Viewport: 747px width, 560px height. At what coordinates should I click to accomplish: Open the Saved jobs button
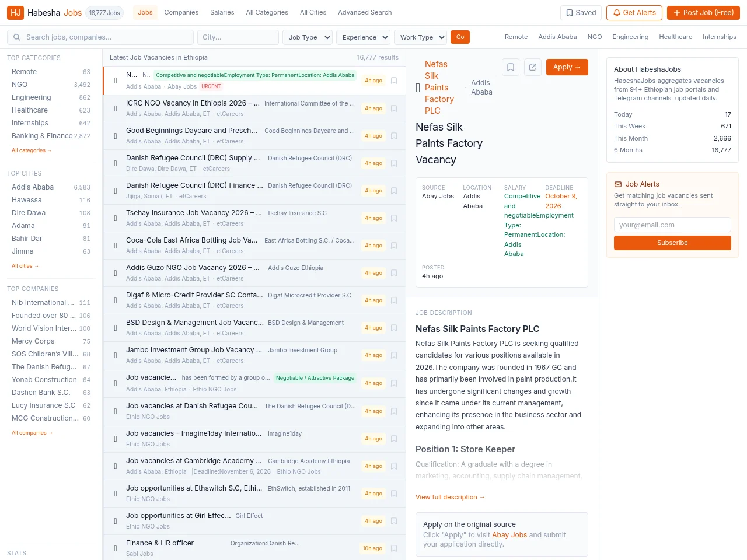pyautogui.click(x=581, y=13)
